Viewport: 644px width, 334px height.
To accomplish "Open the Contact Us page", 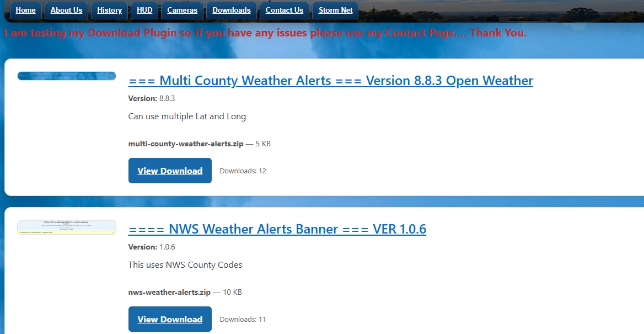I will coord(284,10).
